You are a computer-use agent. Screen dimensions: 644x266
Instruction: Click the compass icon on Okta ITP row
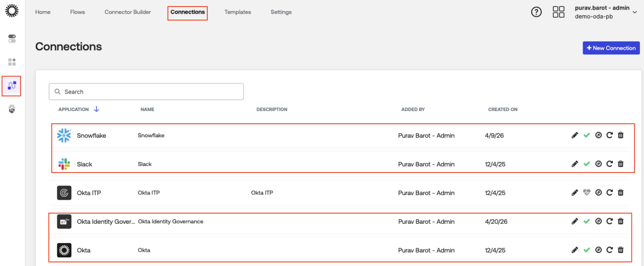598,193
